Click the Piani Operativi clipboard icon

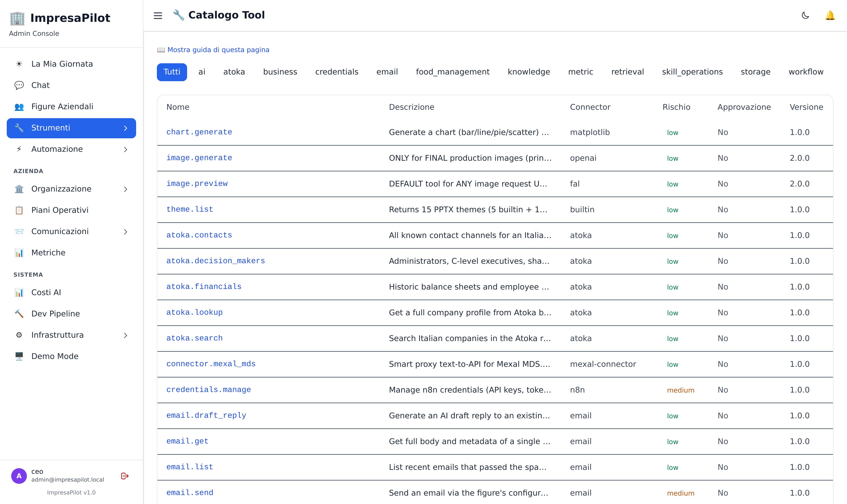point(19,210)
